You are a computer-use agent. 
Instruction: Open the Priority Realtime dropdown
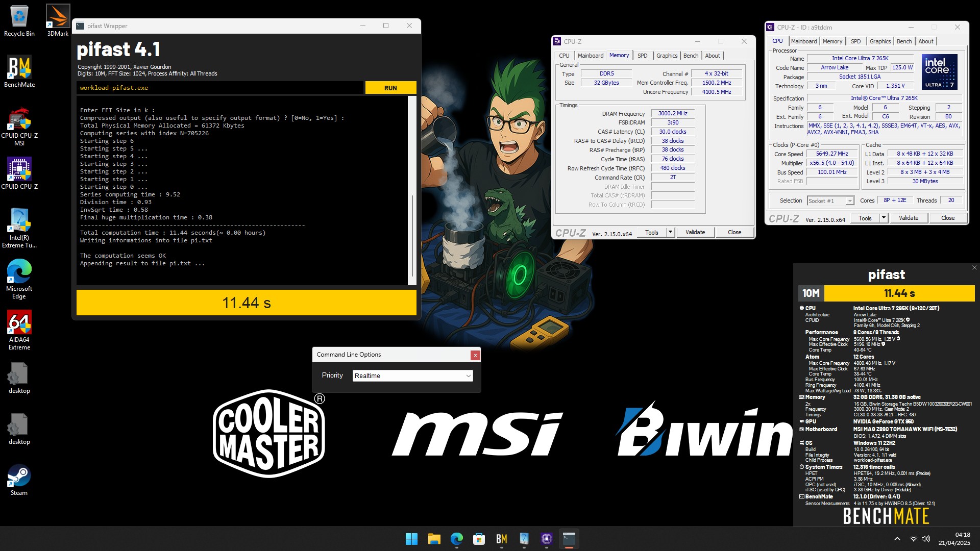[x=412, y=376]
